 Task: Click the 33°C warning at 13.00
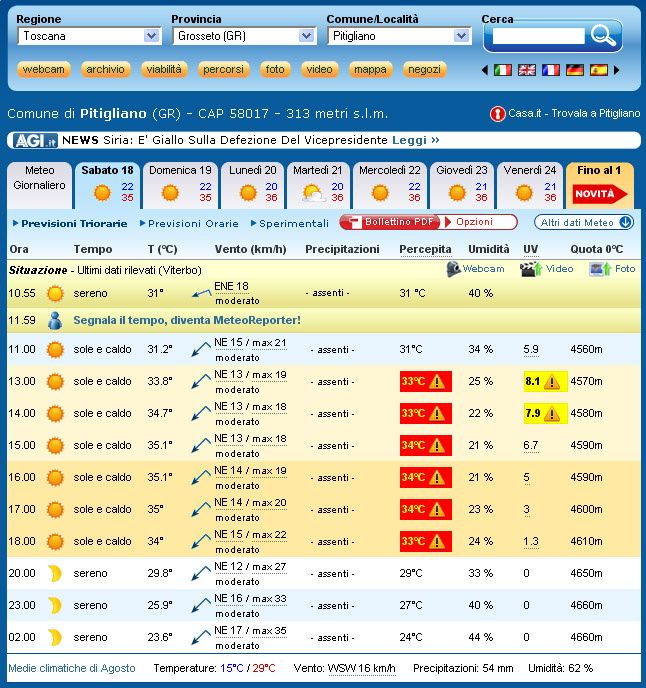(x=426, y=381)
